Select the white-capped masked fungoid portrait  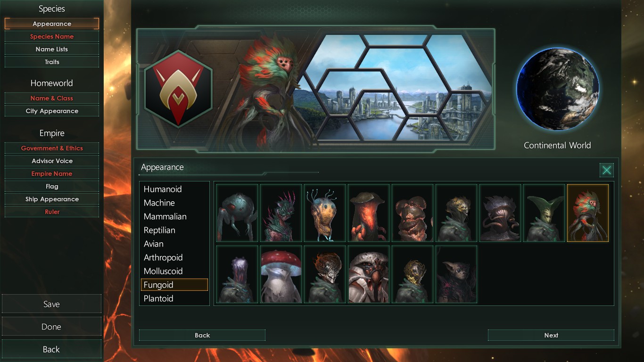pos(369,274)
